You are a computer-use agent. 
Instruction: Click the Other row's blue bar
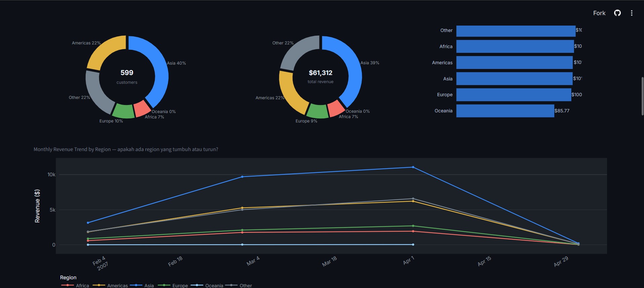516,31
